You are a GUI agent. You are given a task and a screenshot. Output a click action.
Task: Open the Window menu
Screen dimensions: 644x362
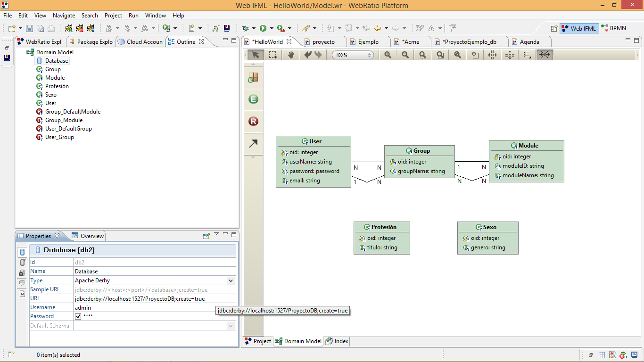click(156, 16)
